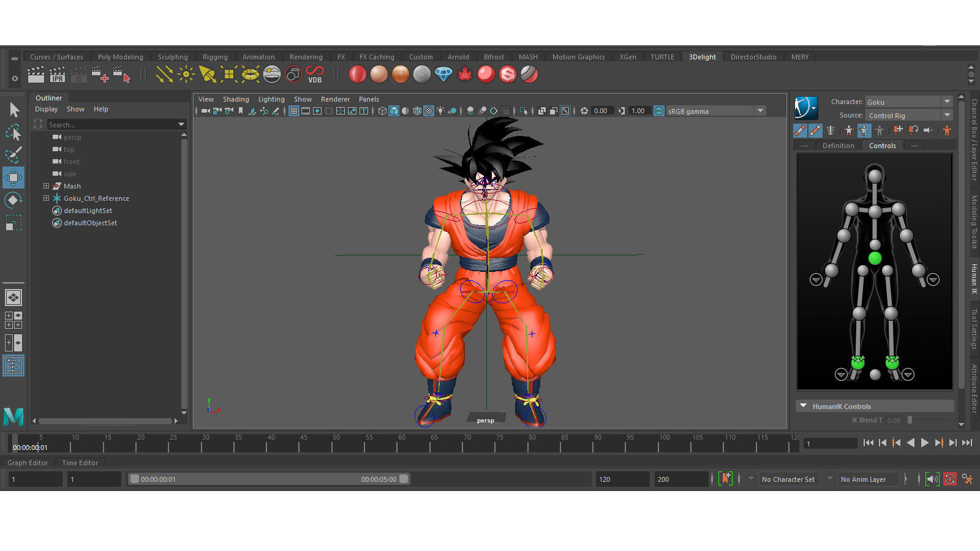Play animation backward
Image resolution: width=980 pixels, height=551 pixels.
911,443
